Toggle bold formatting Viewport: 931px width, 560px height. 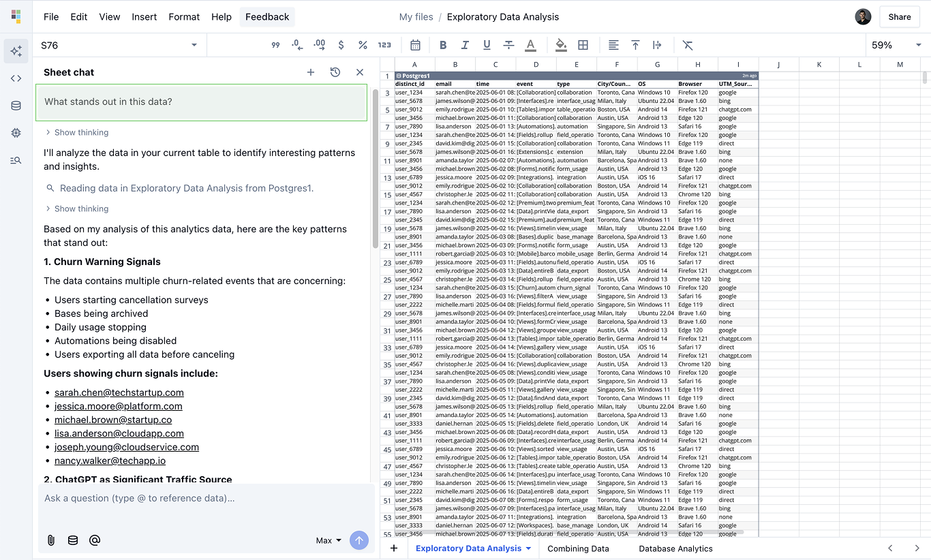point(443,45)
